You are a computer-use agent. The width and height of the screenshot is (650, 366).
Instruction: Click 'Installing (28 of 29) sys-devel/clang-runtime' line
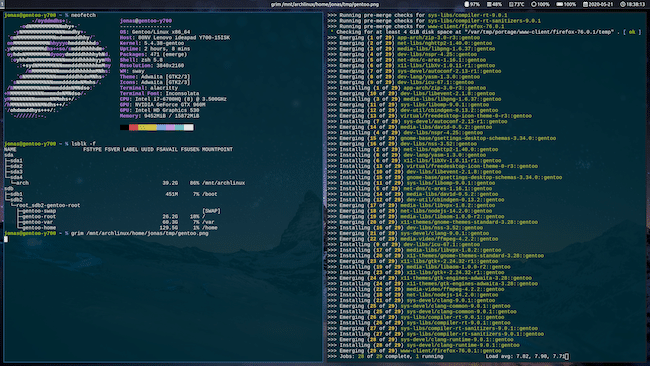423,345
